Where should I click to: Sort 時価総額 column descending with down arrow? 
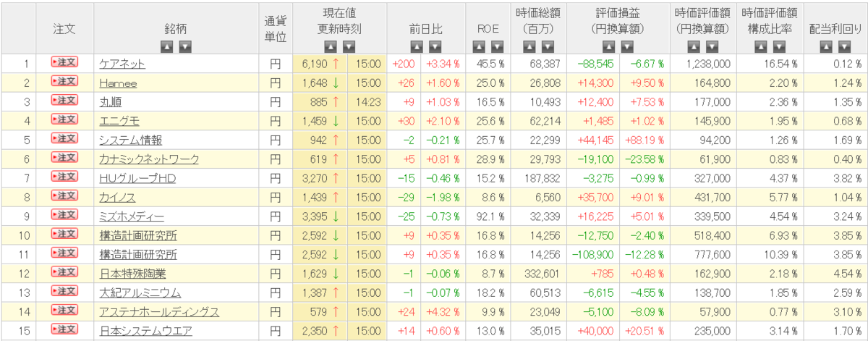(x=548, y=47)
